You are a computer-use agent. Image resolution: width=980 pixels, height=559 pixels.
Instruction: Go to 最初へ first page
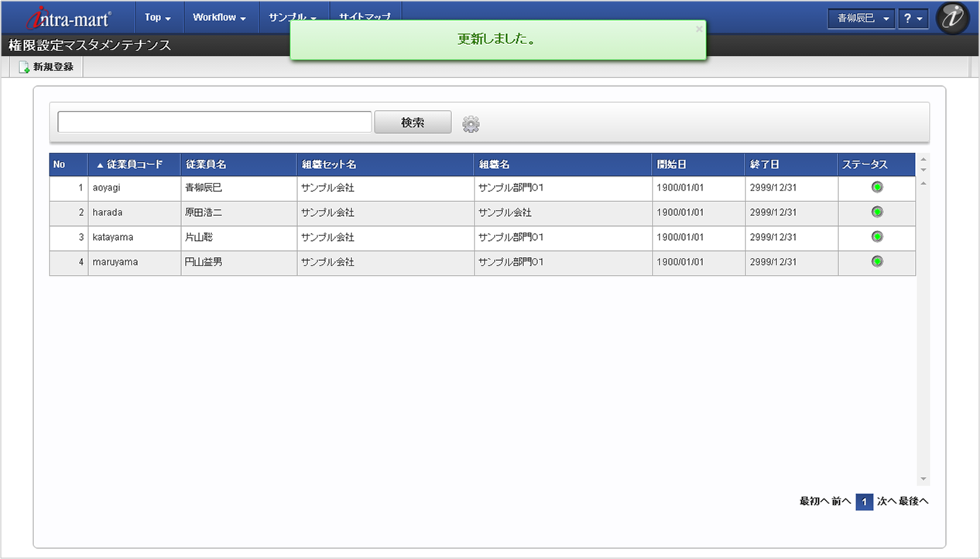pyautogui.click(x=814, y=502)
